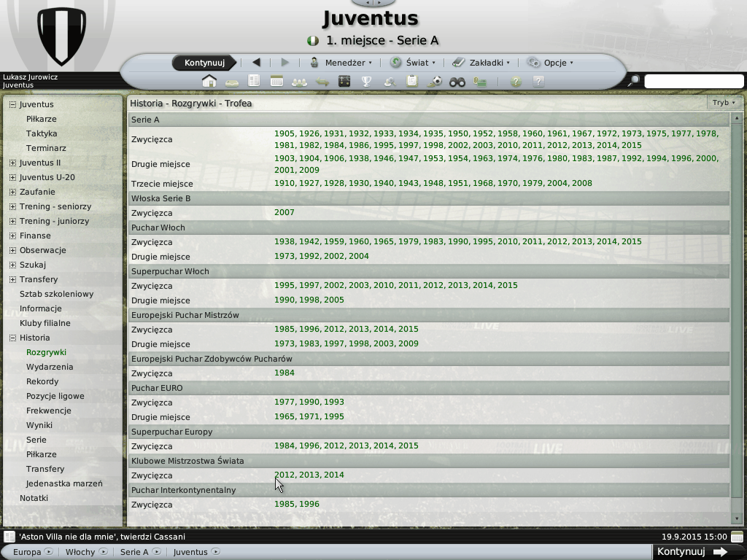The height and width of the screenshot is (560, 747).
Task: Open the calendar icon next to the date
Action: click(737, 537)
